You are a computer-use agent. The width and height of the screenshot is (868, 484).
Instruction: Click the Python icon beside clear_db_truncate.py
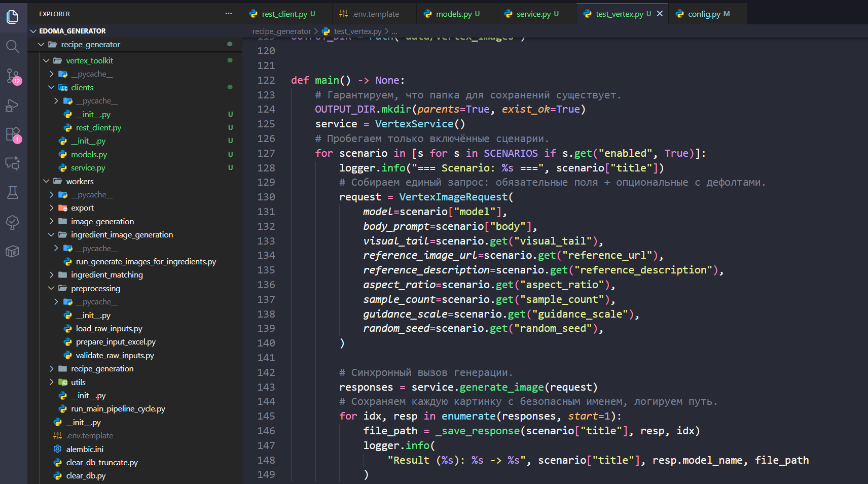tap(58, 463)
